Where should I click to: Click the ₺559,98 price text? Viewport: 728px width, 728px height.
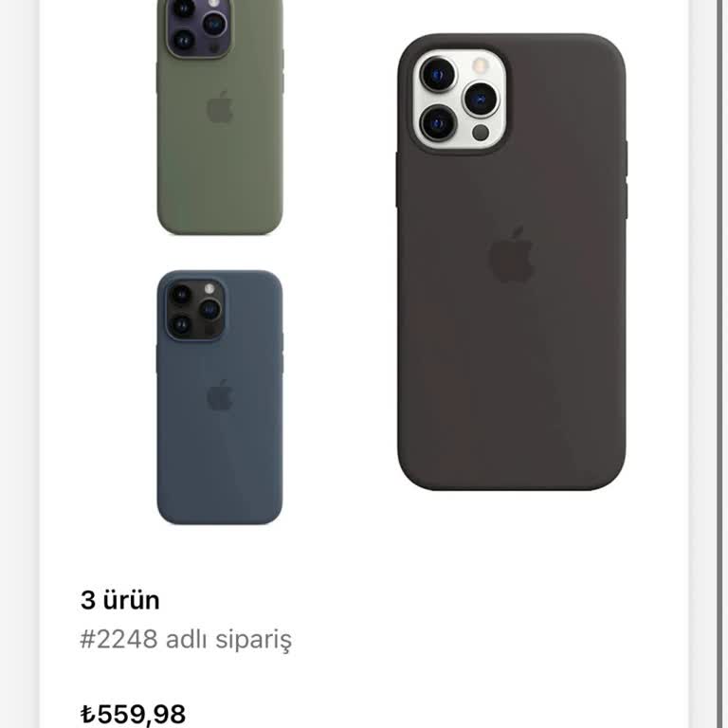(133, 714)
